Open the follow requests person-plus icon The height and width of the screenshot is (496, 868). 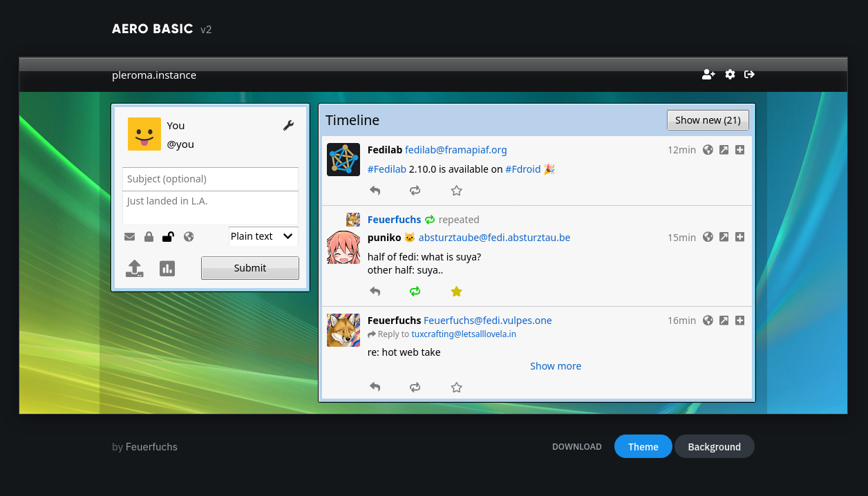point(708,75)
